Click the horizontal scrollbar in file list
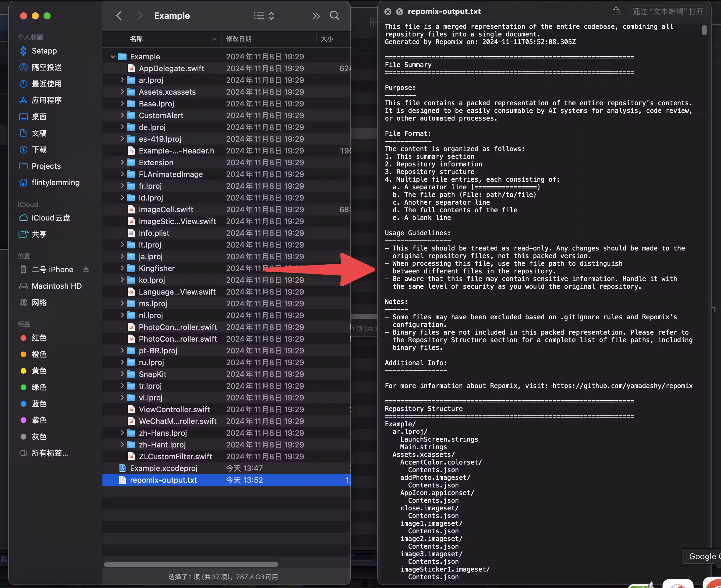Image resolution: width=721 pixels, height=588 pixels. click(191, 564)
